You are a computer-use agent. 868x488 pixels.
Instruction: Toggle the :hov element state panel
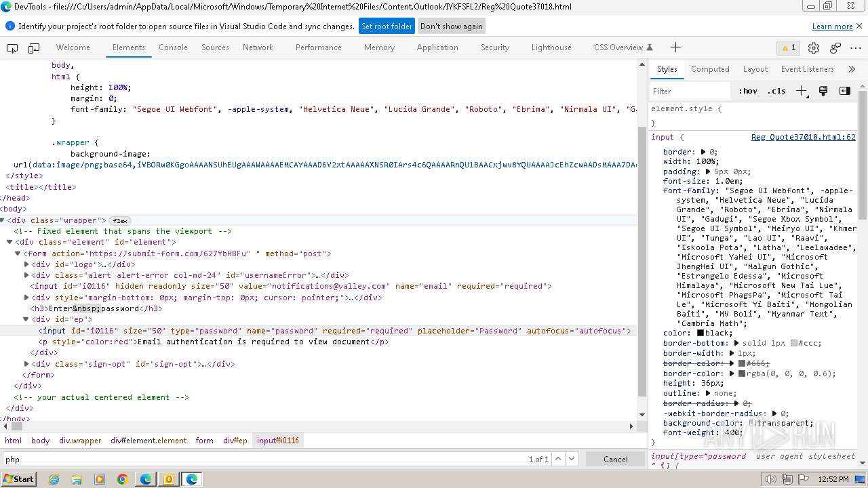coord(748,91)
